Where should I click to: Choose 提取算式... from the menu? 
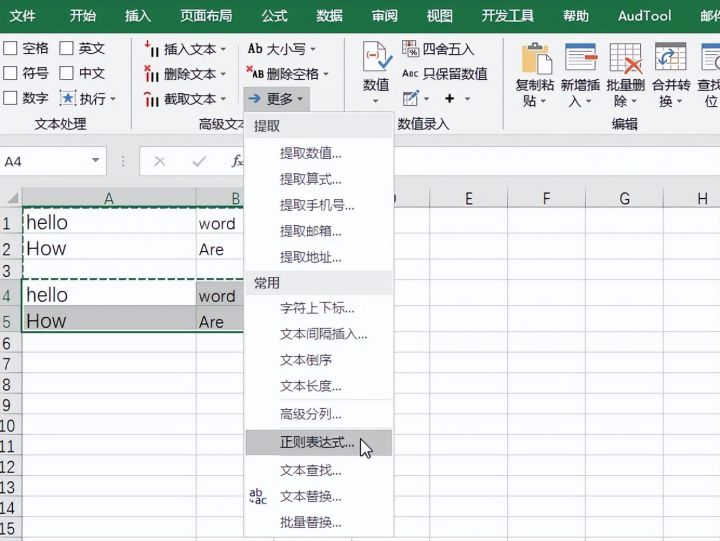pyautogui.click(x=319, y=179)
